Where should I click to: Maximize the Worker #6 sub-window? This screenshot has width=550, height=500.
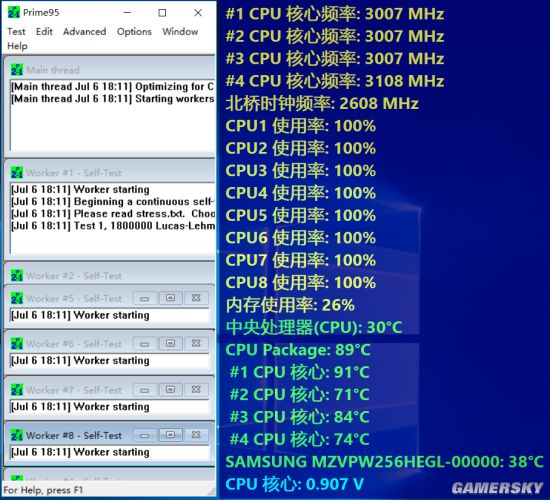coord(170,343)
